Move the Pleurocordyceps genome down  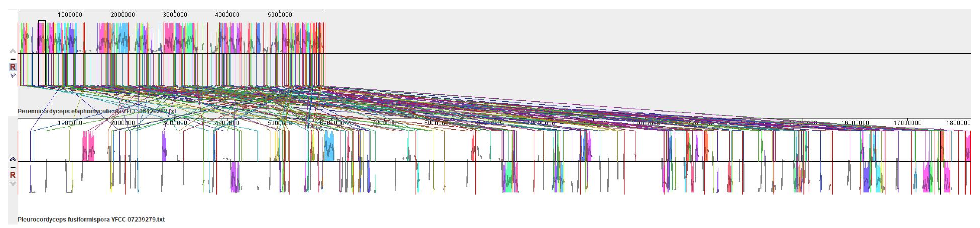[12, 183]
